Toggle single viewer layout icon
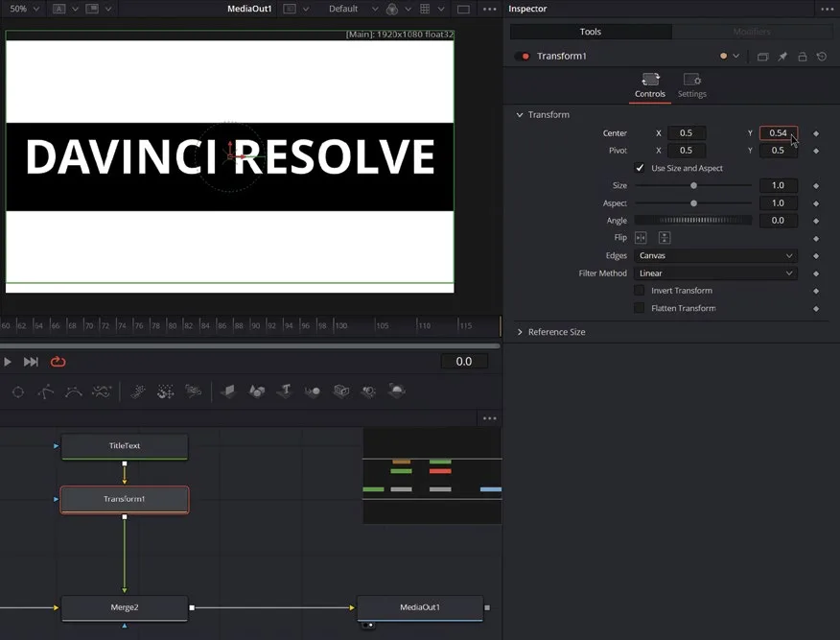Viewport: 840px width, 640px height. [463, 9]
